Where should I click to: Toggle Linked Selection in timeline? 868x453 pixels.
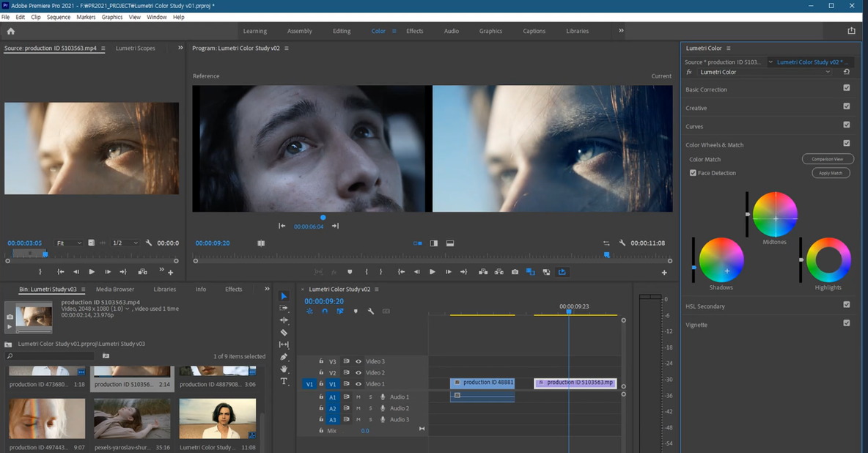pyautogui.click(x=340, y=312)
